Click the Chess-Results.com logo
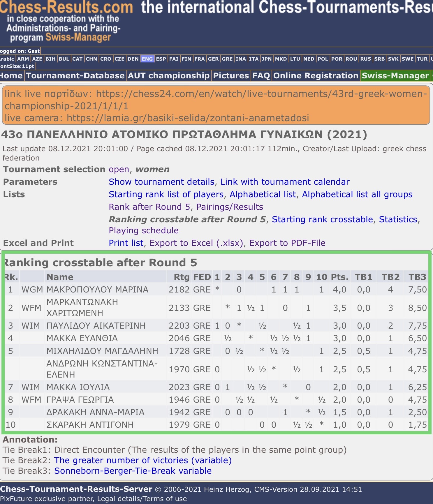 [66, 7]
